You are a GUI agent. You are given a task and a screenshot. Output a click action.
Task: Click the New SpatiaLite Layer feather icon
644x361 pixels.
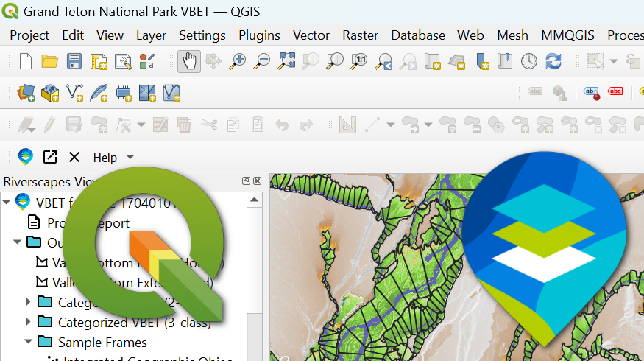click(x=99, y=93)
